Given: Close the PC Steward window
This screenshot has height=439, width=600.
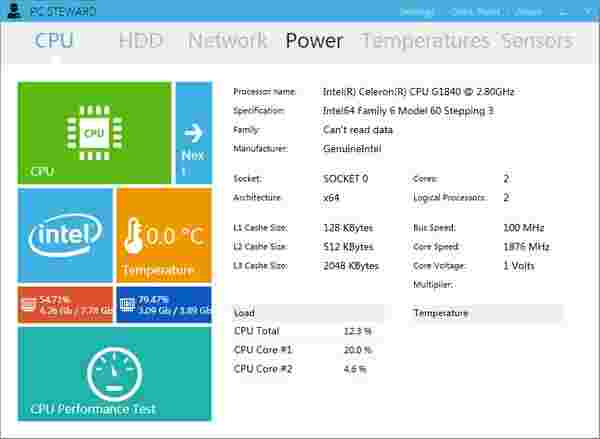Looking at the screenshot, I should pyautogui.click(x=588, y=11).
